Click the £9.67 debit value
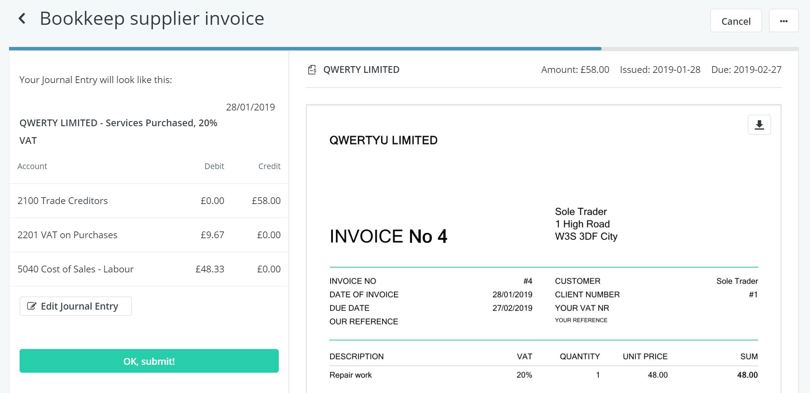This screenshot has height=393, width=810. pyautogui.click(x=212, y=235)
